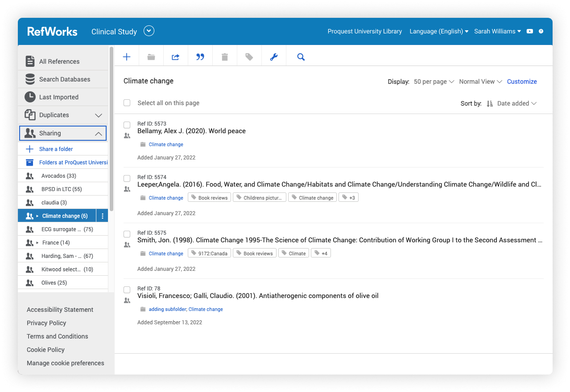Open Folders at ProQuest University link

[x=73, y=163]
